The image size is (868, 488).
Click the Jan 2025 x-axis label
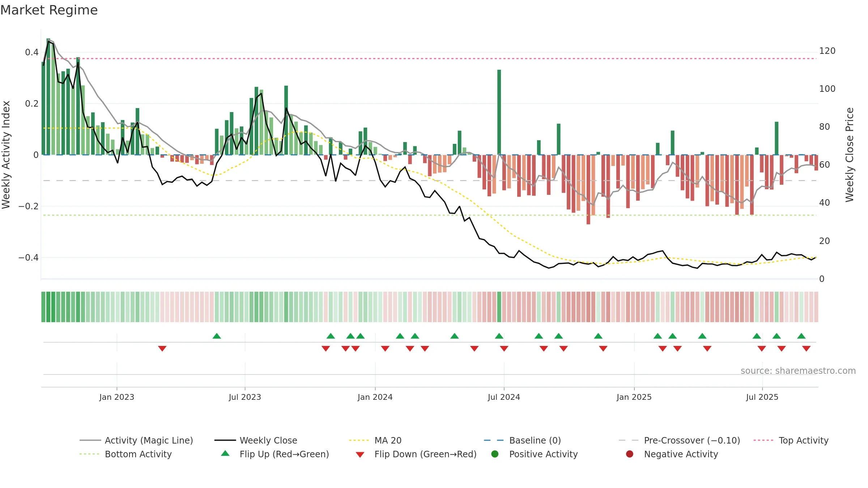click(634, 397)
